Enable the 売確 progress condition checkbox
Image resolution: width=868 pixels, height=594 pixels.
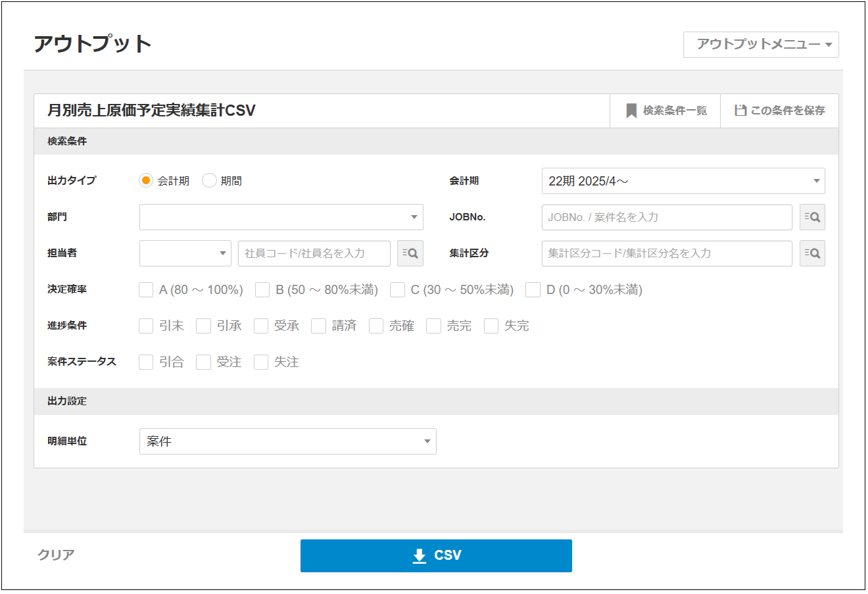pyautogui.click(x=376, y=326)
